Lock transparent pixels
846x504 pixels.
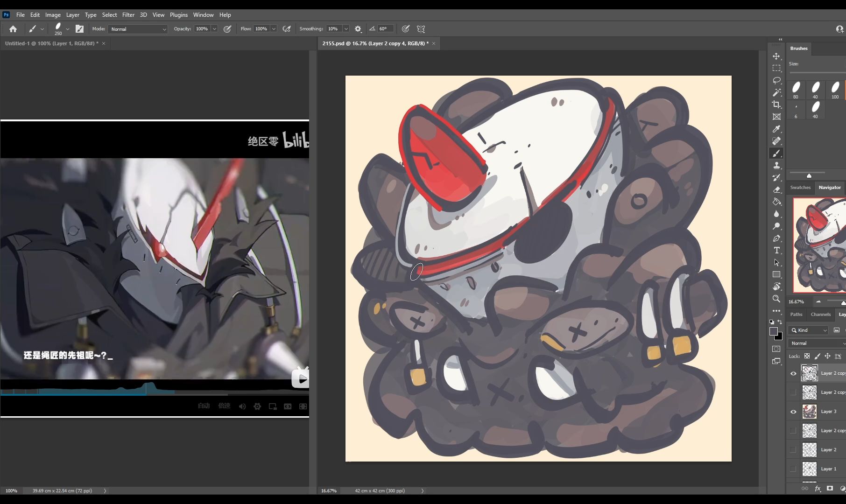[x=807, y=356]
